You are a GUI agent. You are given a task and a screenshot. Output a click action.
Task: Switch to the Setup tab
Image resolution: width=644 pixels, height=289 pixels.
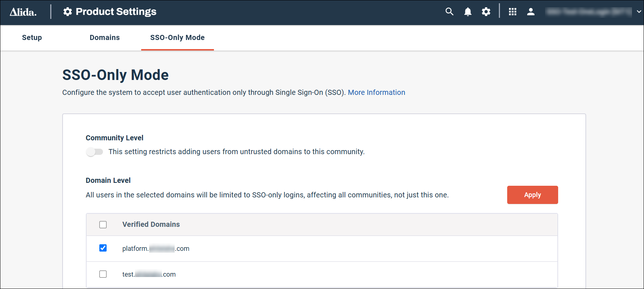(x=32, y=37)
